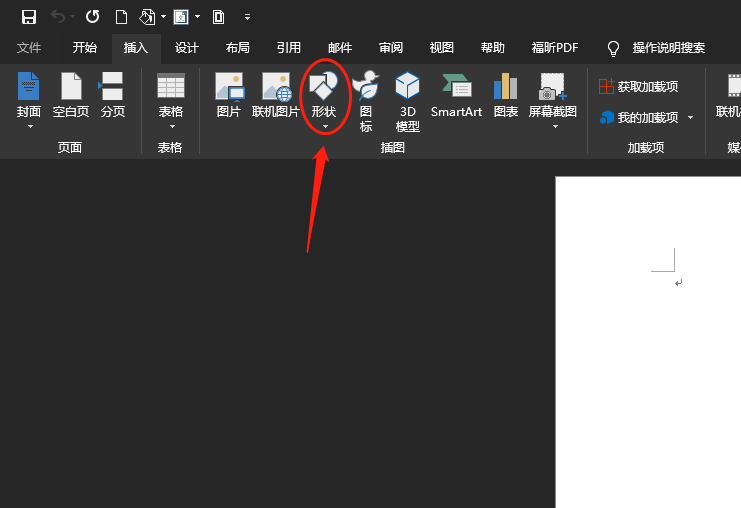Image resolution: width=741 pixels, height=508 pixels.
Task: Open the 帮助 tab
Action: 492,48
